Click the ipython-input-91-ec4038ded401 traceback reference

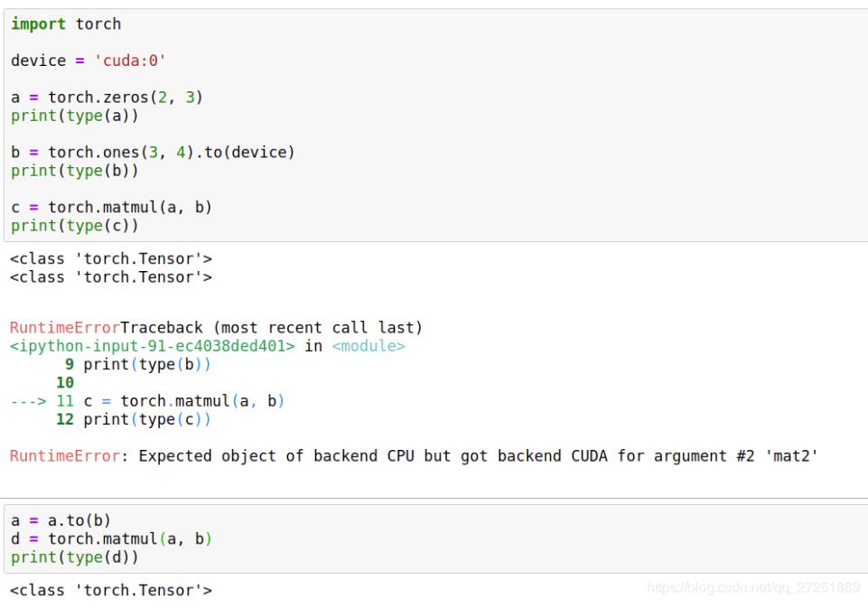click(153, 346)
